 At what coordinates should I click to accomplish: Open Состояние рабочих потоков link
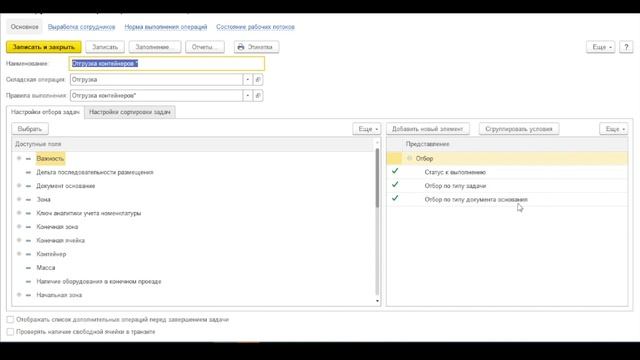pyautogui.click(x=256, y=27)
